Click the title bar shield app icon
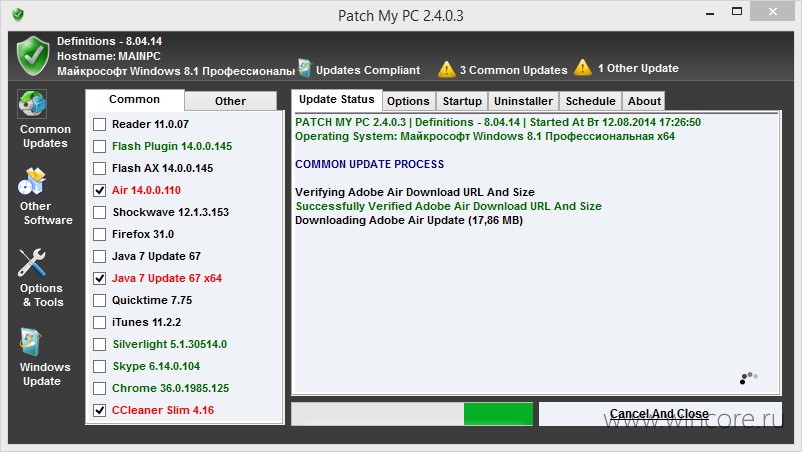The width and height of the screenshot is (802, 452). (x=17, y=14)
